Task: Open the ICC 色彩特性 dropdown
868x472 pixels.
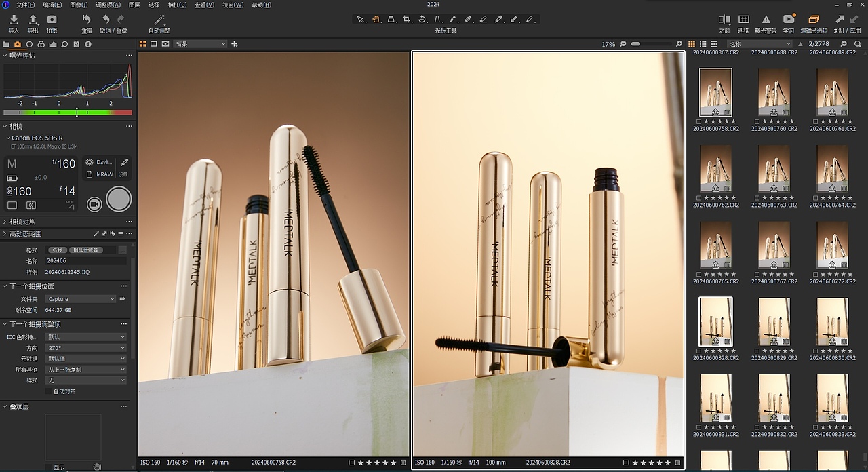Action: click(x=85, y=337)
